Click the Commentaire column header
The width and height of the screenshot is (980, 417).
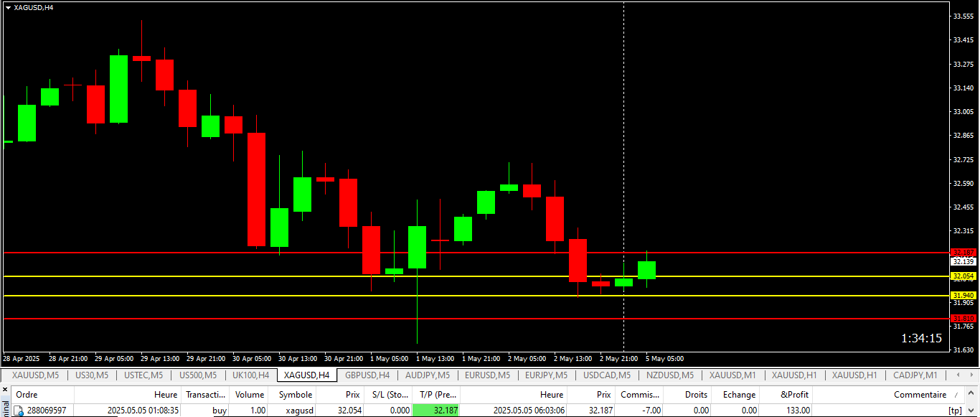tap(920, 394)
